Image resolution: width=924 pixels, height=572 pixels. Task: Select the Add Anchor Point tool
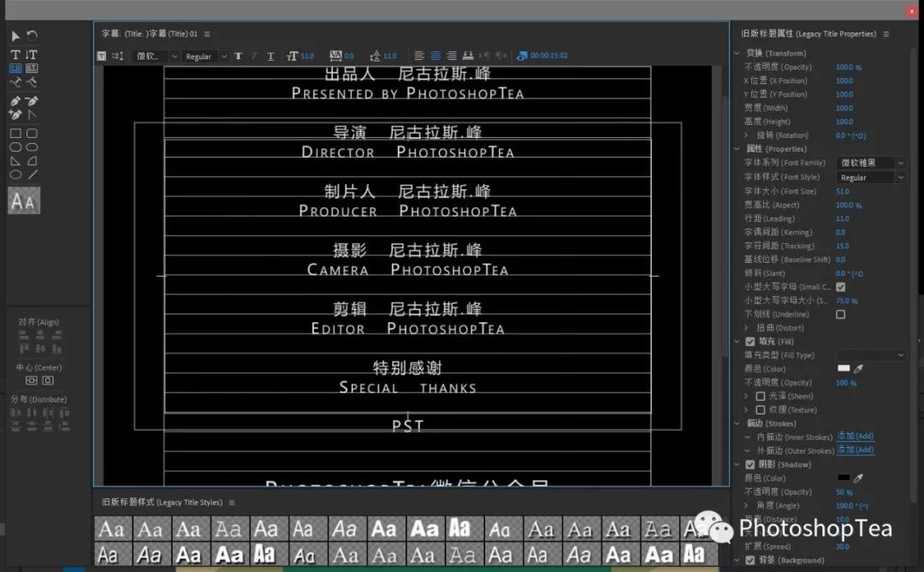tap(15, 115)
